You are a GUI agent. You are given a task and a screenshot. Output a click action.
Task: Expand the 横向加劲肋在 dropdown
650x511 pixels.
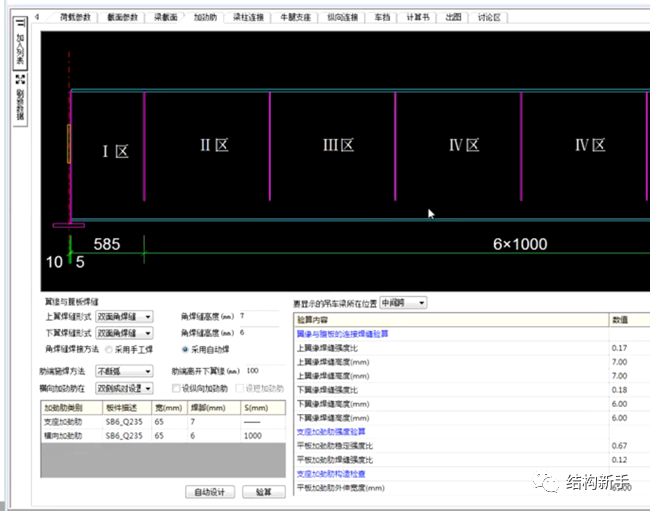[x=124, y=388]
